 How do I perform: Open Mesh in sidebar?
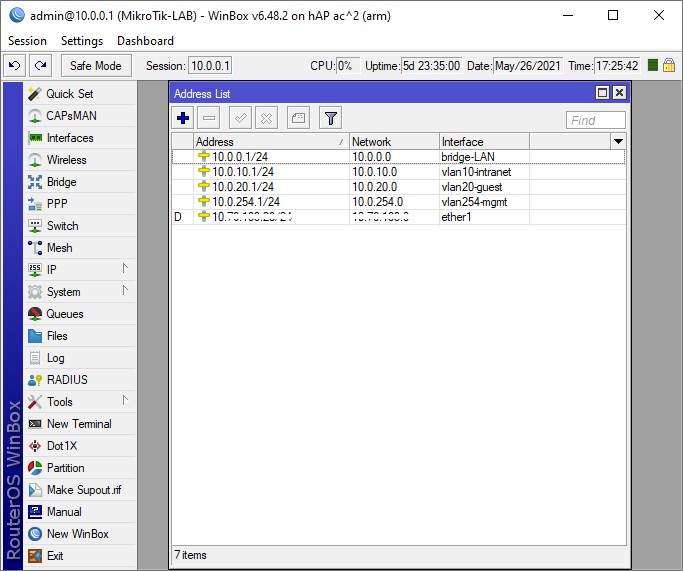click(80, 248)
